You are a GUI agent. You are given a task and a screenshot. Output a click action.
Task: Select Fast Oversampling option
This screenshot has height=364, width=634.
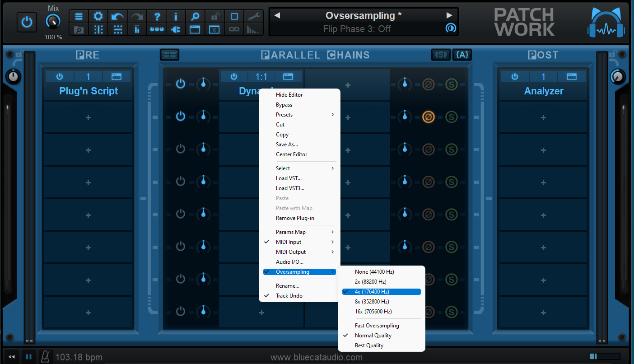(382, 326)
